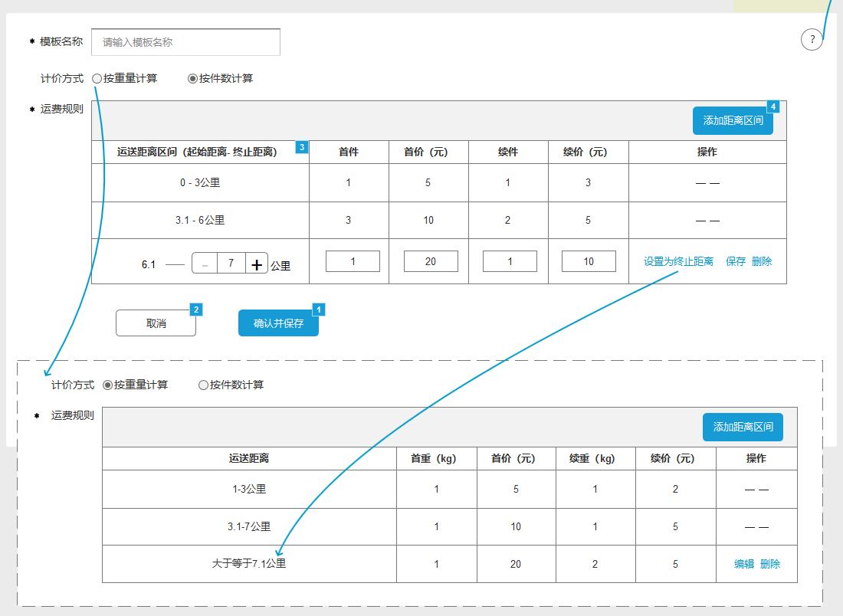Select 按重量计算 radio in upper form

[97, 78]
